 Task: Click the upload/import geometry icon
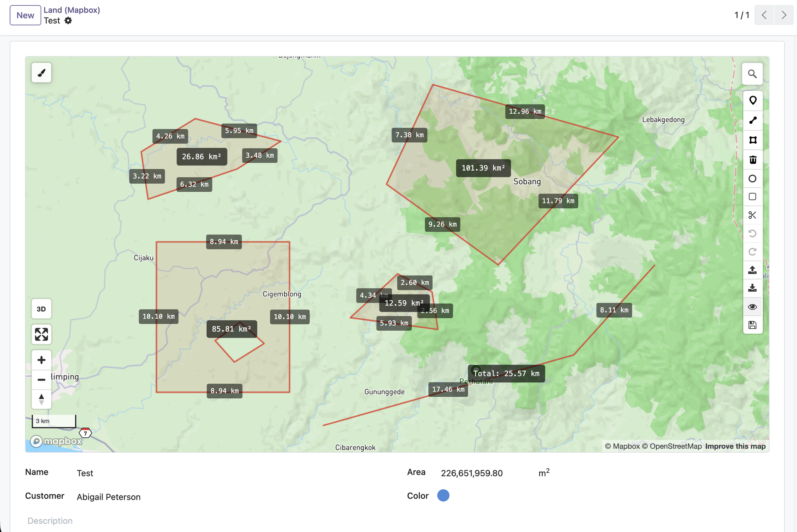[753, 270]
